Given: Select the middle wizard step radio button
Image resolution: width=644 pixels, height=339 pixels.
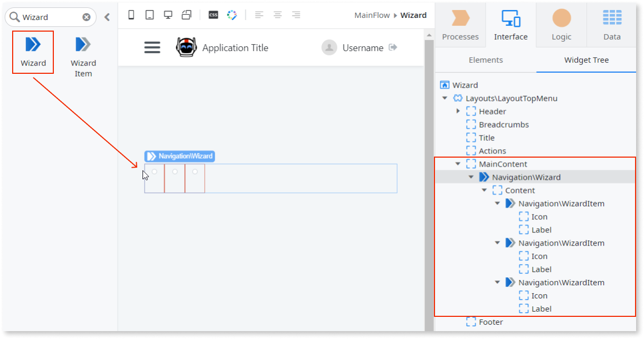Looking at the screenshot, I should 174,171.
